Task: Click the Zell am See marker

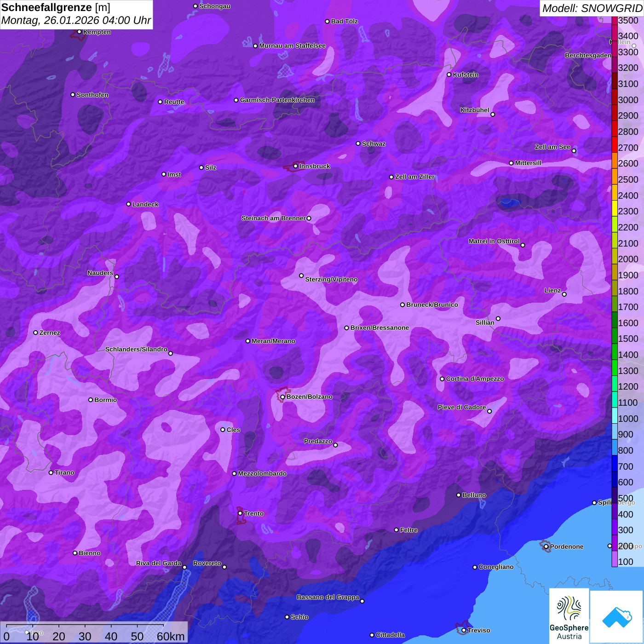Action: (574, 151)
